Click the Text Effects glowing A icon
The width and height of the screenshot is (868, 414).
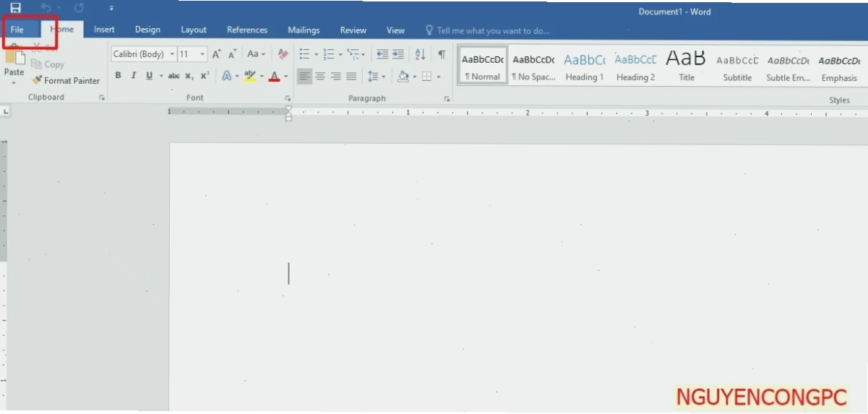pyautogui.click(x=227, y=76)
